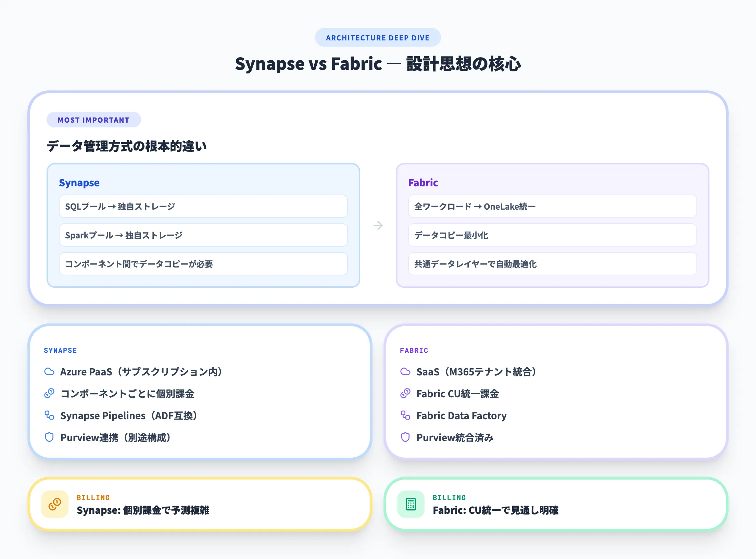Click the ARCHITECTURE DEEP DIVE badge
Viewport: 756px width, 559px height.
click(x=378, y=38)
